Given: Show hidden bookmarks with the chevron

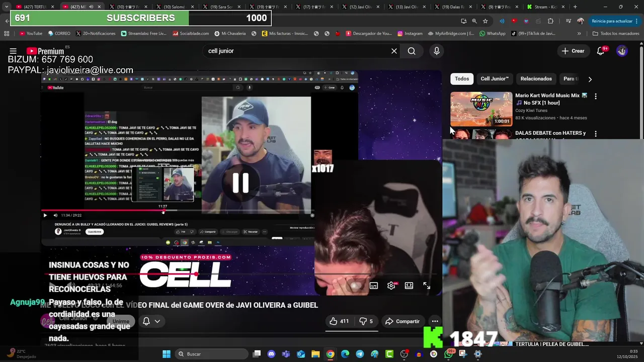Looking at the screenshot, I should tap(579, 33).
